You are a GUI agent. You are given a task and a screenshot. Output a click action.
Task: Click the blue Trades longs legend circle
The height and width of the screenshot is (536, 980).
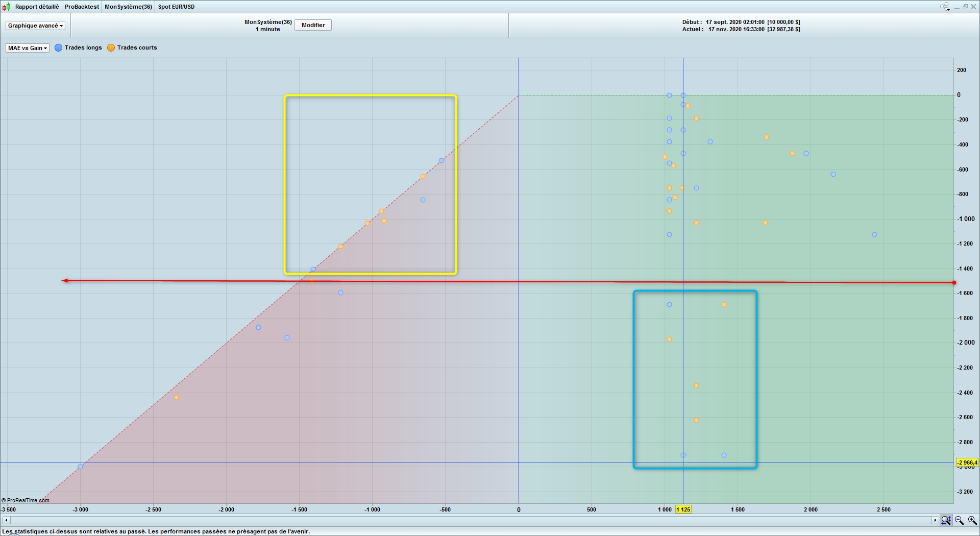[x=59, y=47]
